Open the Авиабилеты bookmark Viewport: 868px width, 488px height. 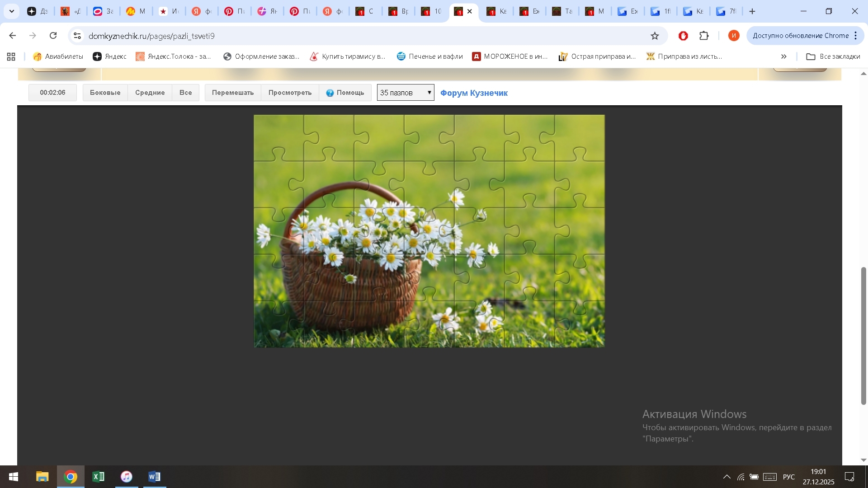pos(58,56)
